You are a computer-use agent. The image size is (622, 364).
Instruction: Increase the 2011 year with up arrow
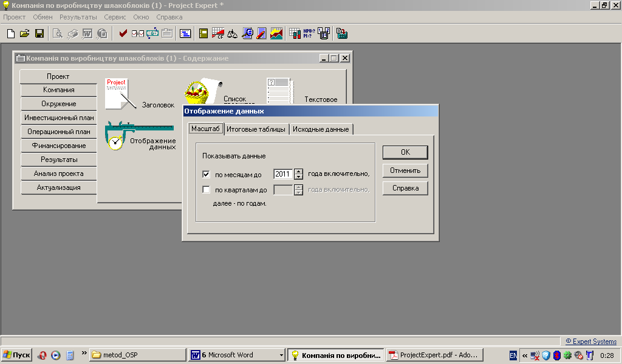click(x=299, y=172)
